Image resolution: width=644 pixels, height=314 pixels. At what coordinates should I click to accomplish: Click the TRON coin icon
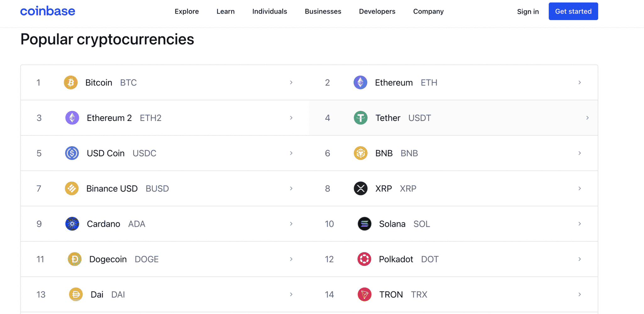click(x=364, y=294)
